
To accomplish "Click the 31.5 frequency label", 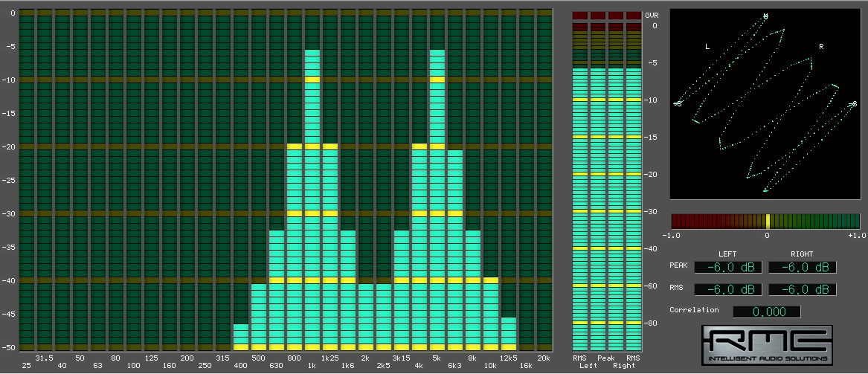I will 45,358.
